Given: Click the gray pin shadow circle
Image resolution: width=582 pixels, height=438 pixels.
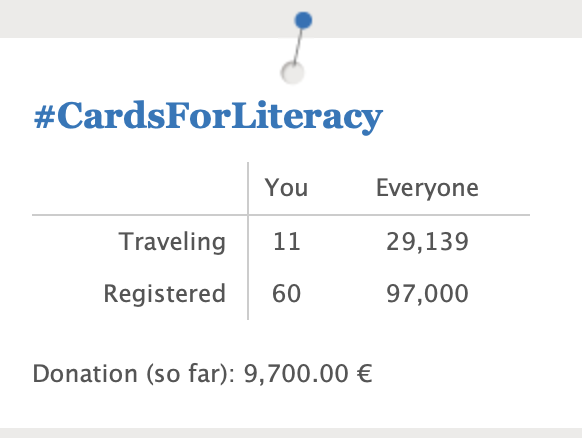Looking at the screenshot, I should (x=292, y=72).
